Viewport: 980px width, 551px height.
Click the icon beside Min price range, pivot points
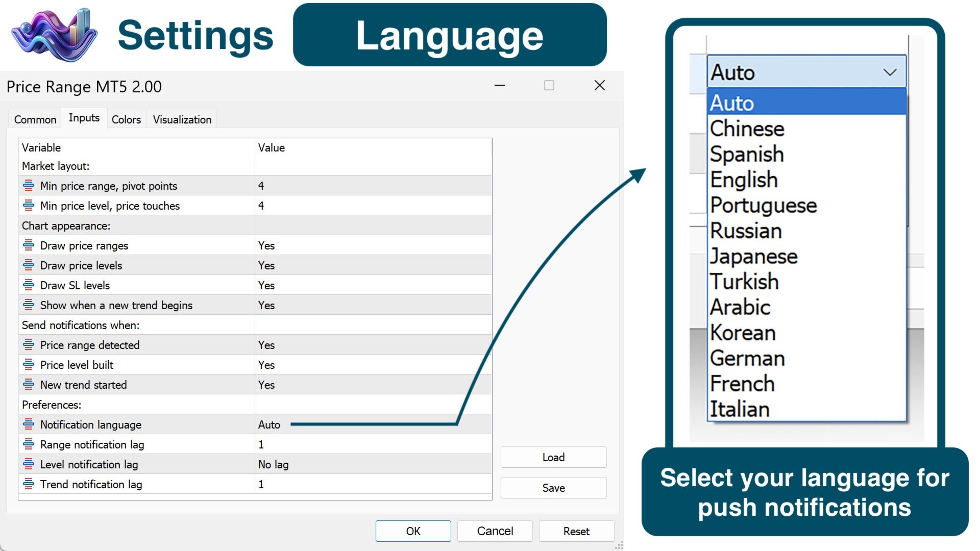29,186
